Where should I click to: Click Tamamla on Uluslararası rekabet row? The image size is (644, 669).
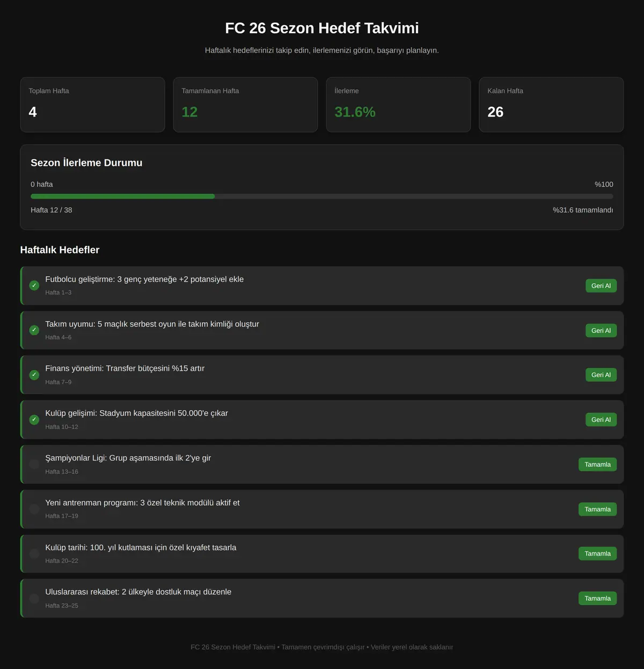point(597,598)
